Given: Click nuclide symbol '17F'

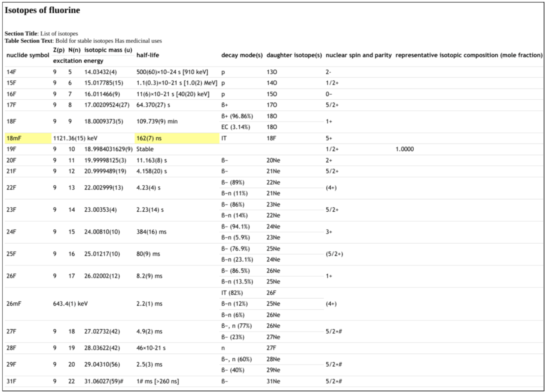Looking at the screenshot, I should pyautogui.click(x=11, y=105).
